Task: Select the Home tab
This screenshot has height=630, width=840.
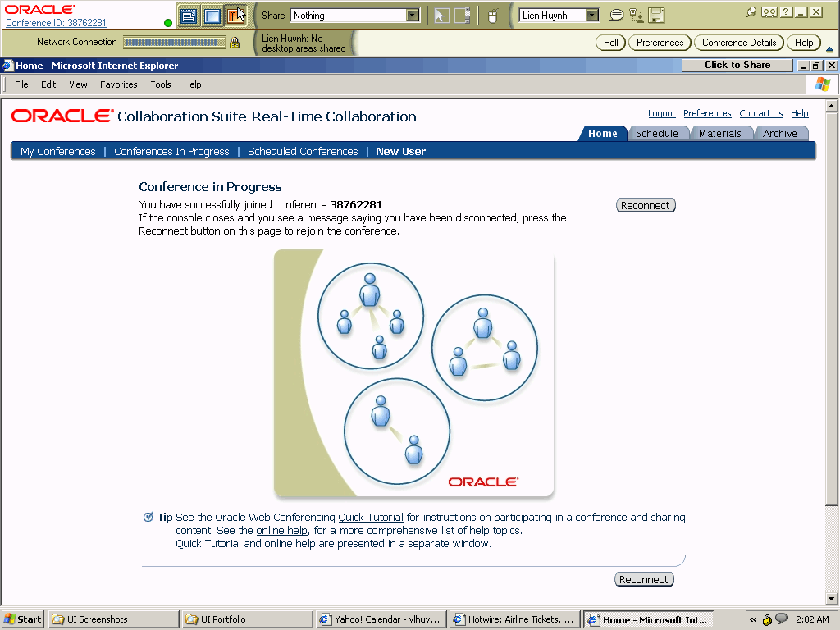Action: pos(603,134)
